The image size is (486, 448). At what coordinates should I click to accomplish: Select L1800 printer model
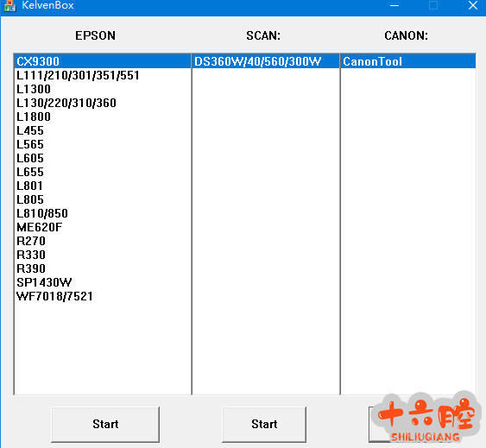tap(103, 117)
